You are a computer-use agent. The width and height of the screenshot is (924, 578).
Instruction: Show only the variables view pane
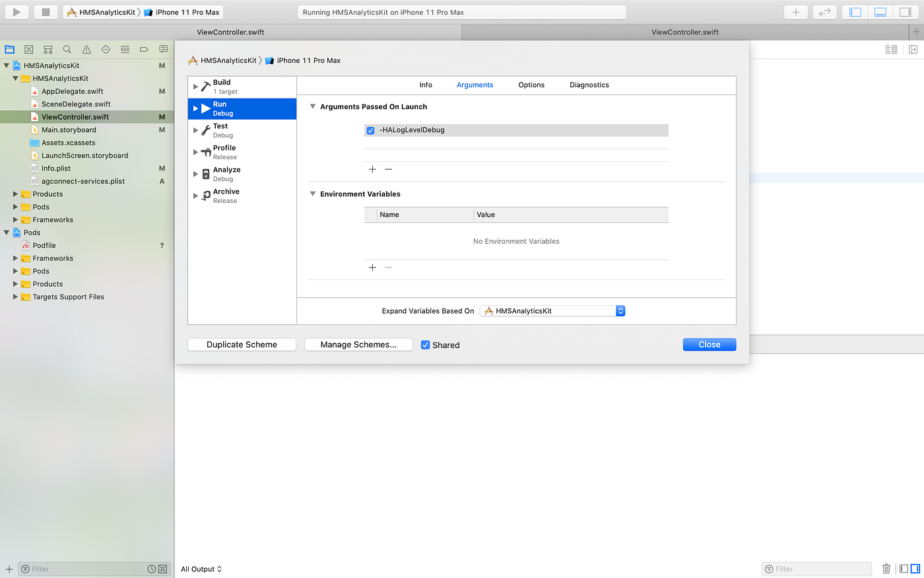pyautogui.click(x=904, y=569)
